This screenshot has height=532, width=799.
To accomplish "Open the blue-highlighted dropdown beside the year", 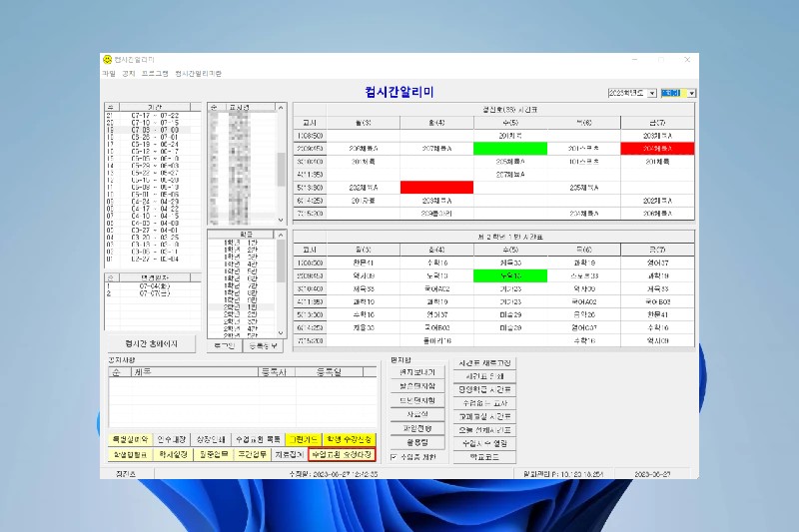I will tap(691, 93).
